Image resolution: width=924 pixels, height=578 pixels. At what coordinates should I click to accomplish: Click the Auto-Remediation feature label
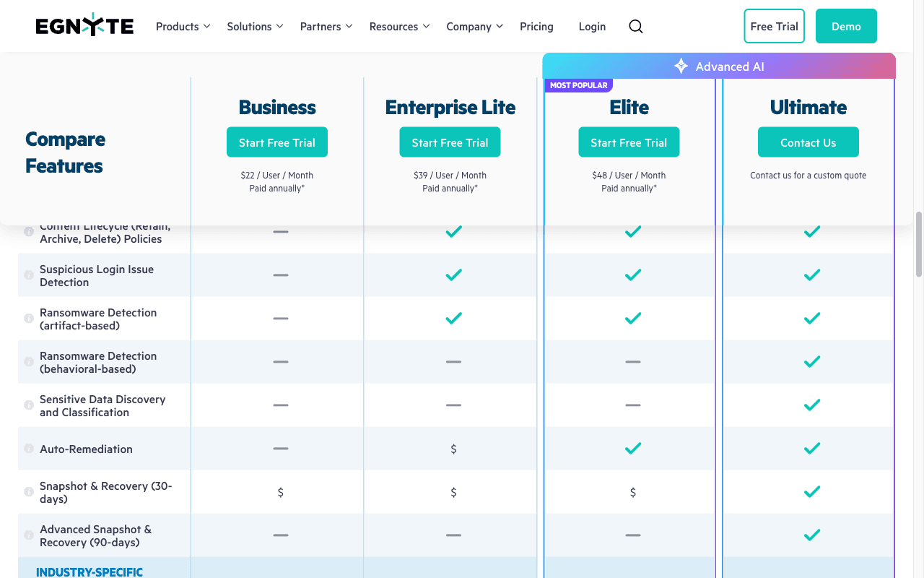86,449
